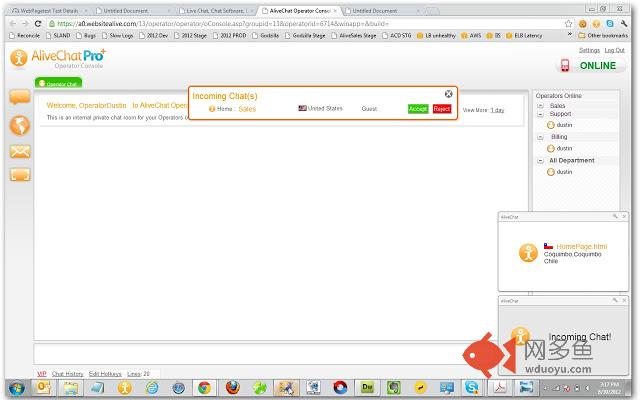Accept the incoming Sales chat
Image resolution: width=640 pixels, height=400 pixels.
tap(418, 109)
